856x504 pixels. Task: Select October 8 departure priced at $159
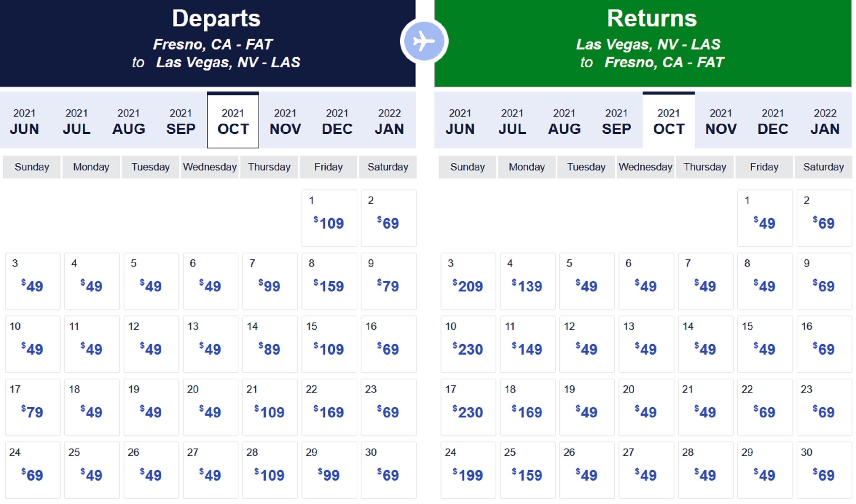coord(329,281)
